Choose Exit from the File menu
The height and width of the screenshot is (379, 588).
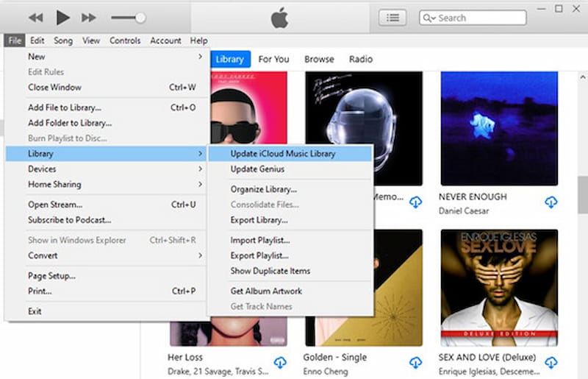click(106, 311)
